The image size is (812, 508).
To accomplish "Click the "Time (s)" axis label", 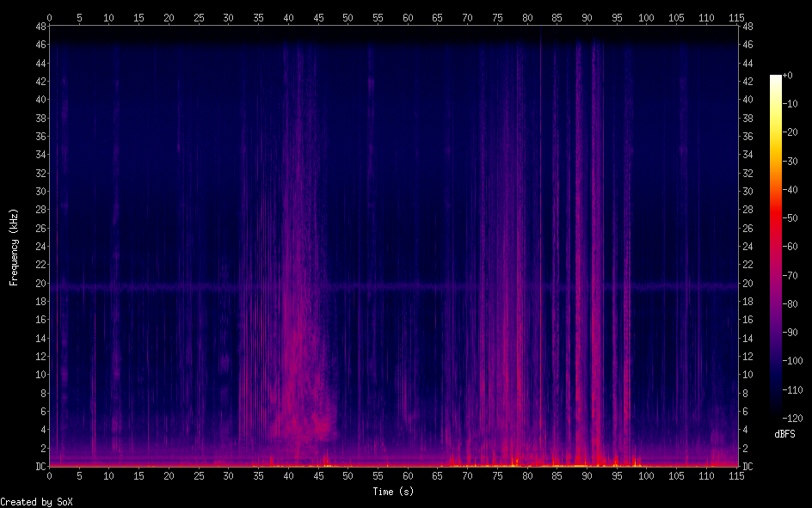I will [x=392, y=491].
